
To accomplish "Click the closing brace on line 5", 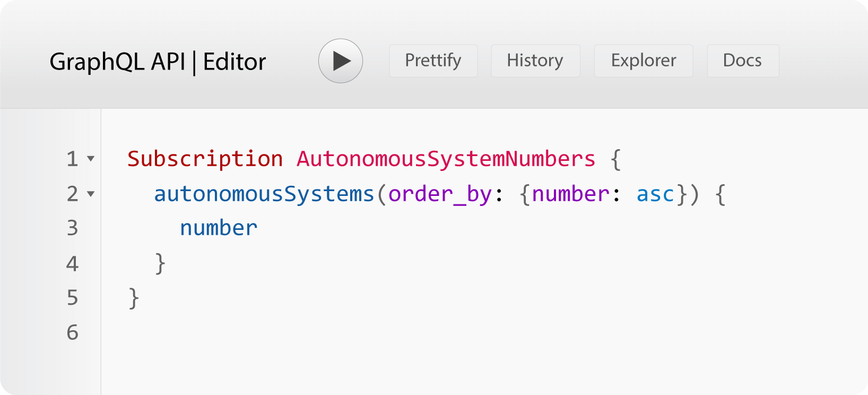I will click(x=134, y=298).
